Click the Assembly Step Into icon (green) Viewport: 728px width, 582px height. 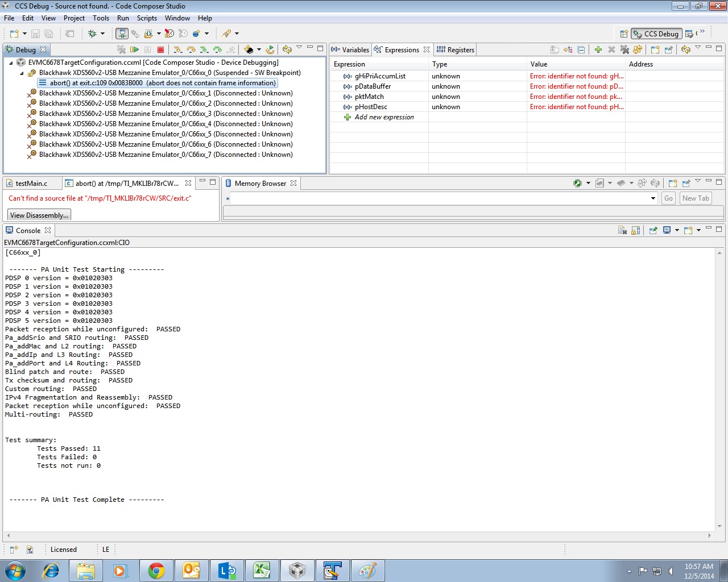(x=204, y=49)
